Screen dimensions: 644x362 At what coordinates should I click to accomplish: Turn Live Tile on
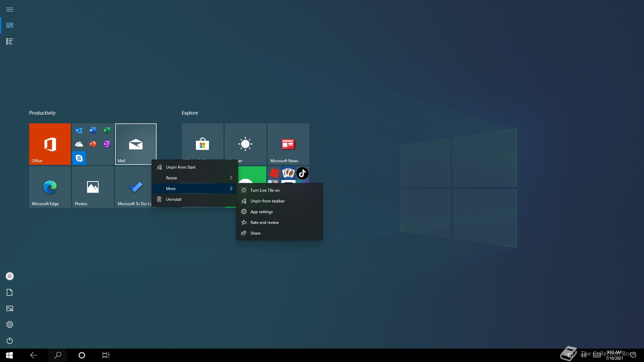coord(279,190)
